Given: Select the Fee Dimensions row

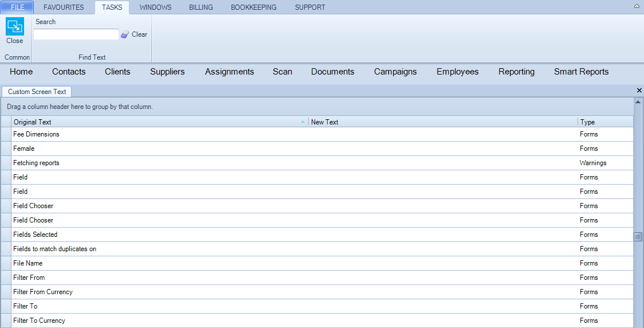Looking at the screenshot, I should click(317, 134).
